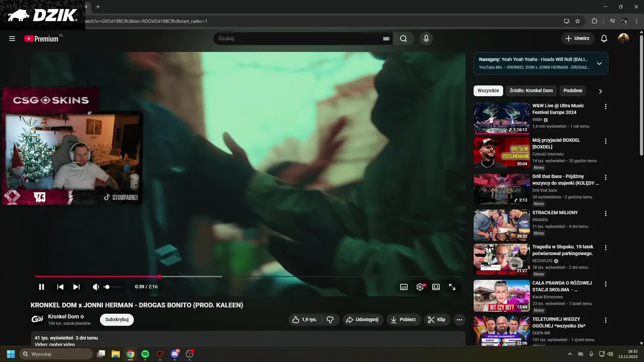Open TELETURNIEJ WIEDZY OGÓLNEJ video title
This screenshot has height=362, width=644.
[x=559, y=322]
